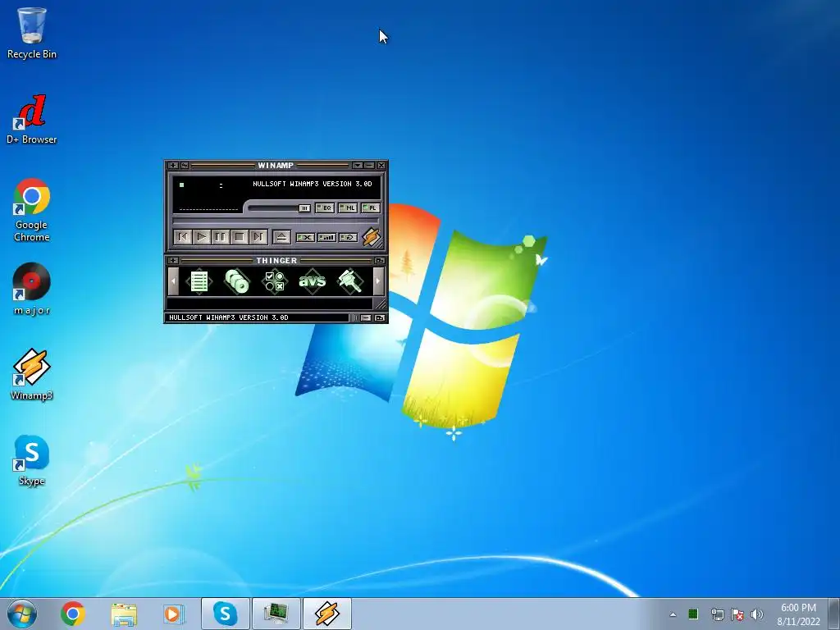The height and width of the screenshot is (630, 840).
Task: Go to previous track in Winamp
Action: (183, 237)
